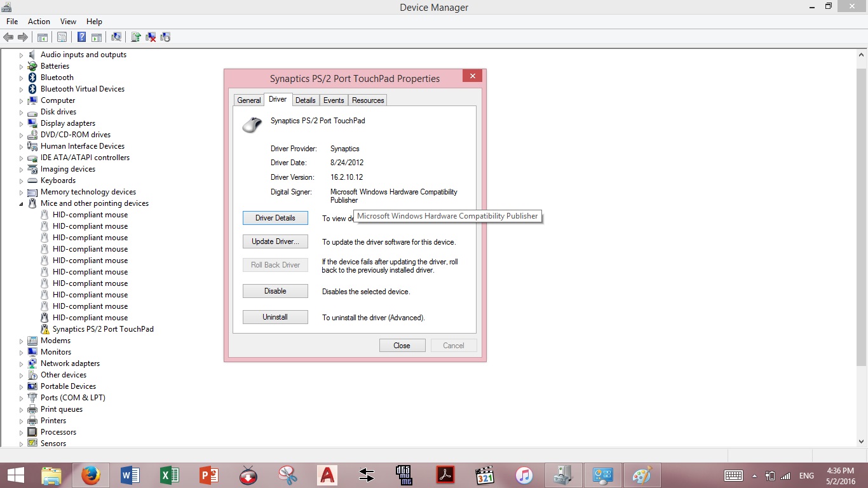Click the up arrow on the vertical scrollbar
This screenshot has height=488, width=868.
[862, 54]
